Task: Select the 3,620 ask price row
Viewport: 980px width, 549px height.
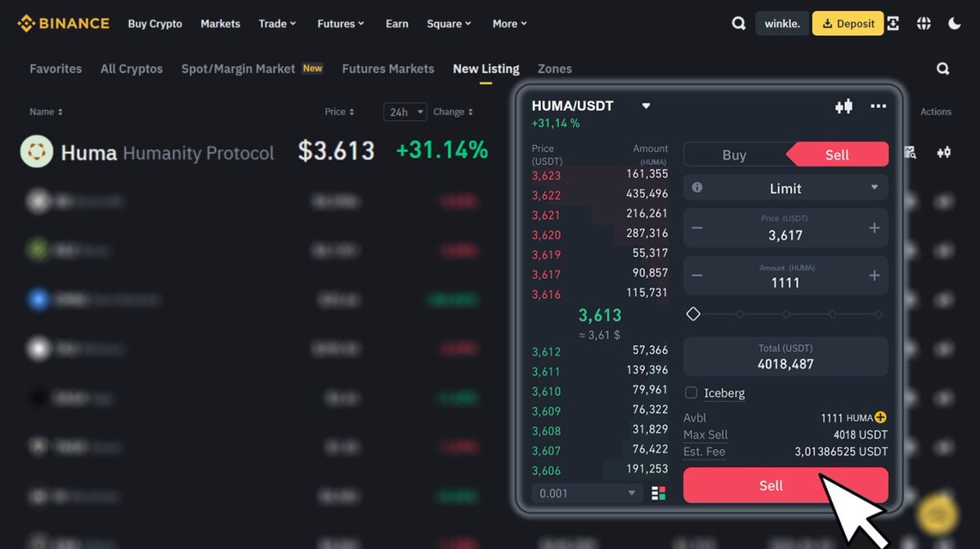Action: [600, 234]
